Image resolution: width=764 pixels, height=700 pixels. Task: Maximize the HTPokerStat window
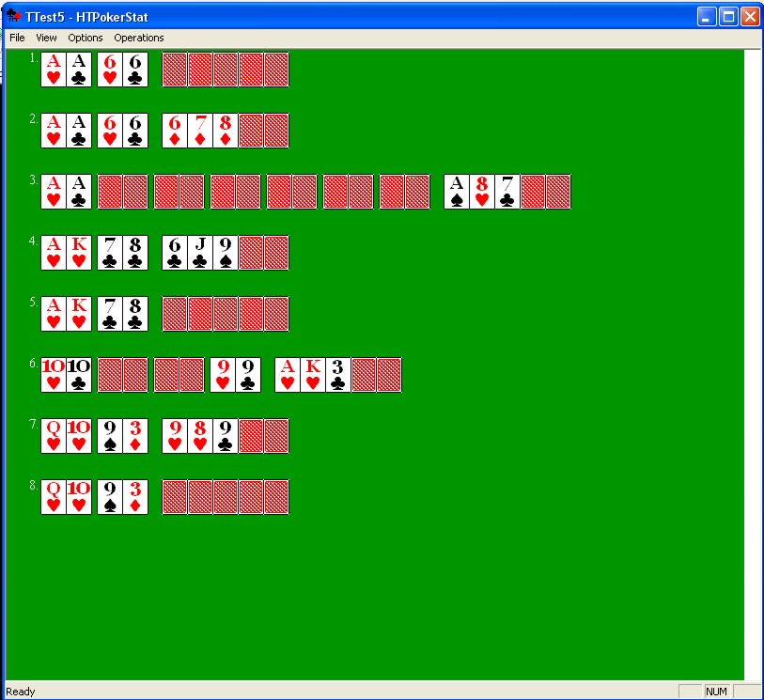pyautogui.click(x=728, y=16)
